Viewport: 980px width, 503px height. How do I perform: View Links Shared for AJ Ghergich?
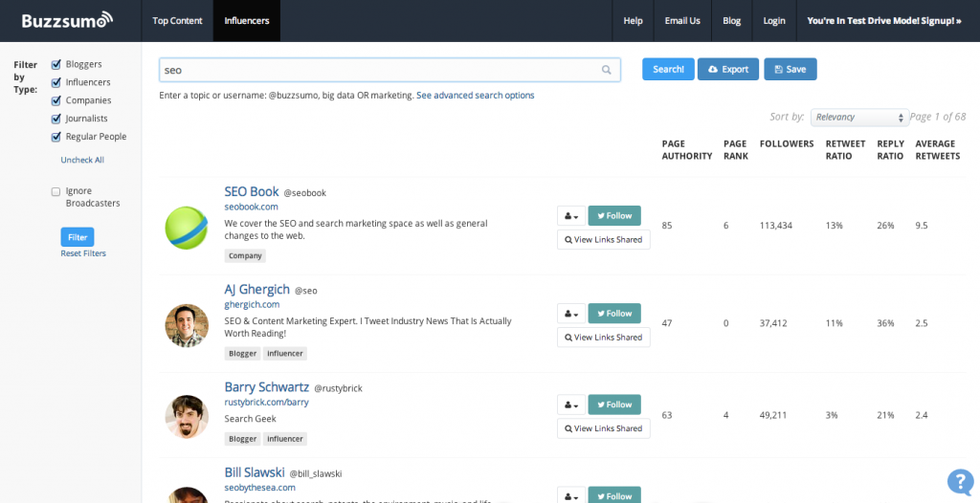click(604, 338)
